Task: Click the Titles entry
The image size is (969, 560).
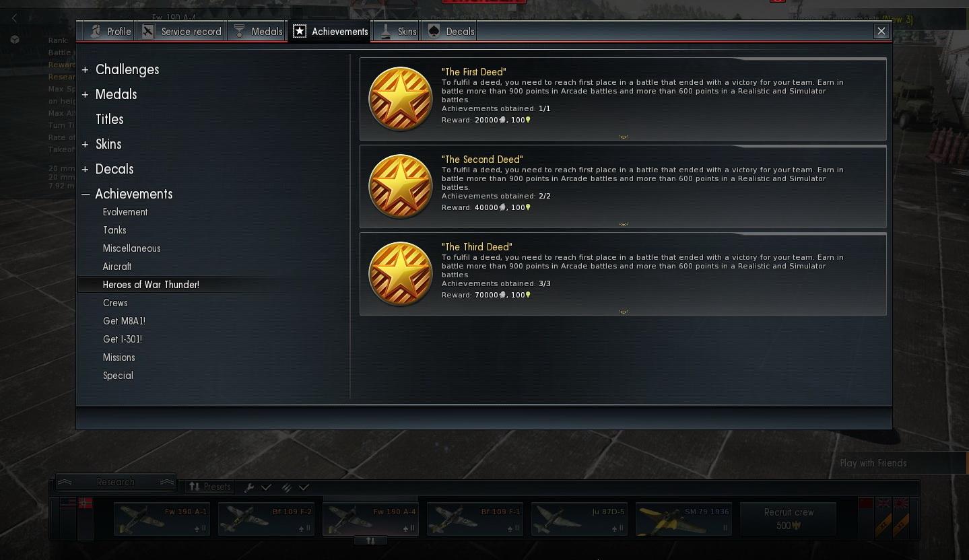Action: (109, 119)
